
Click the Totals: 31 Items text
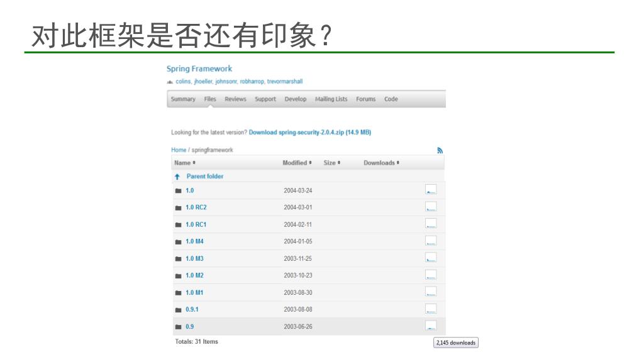click(196, 342)
